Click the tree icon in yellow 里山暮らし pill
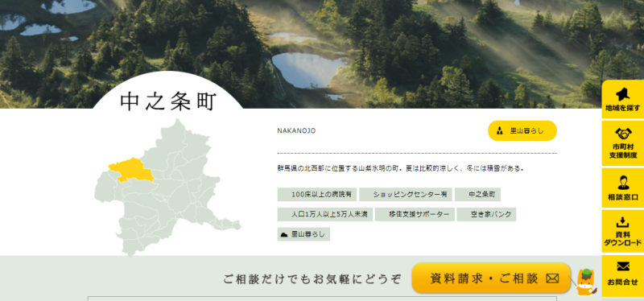644x301 pixels. click(x=500, y=131)
